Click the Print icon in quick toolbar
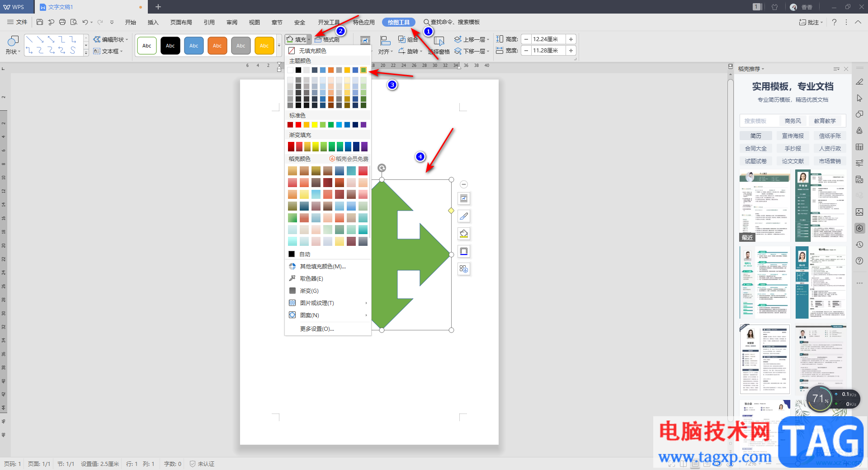Screen dimensions: 868x470 62,22
